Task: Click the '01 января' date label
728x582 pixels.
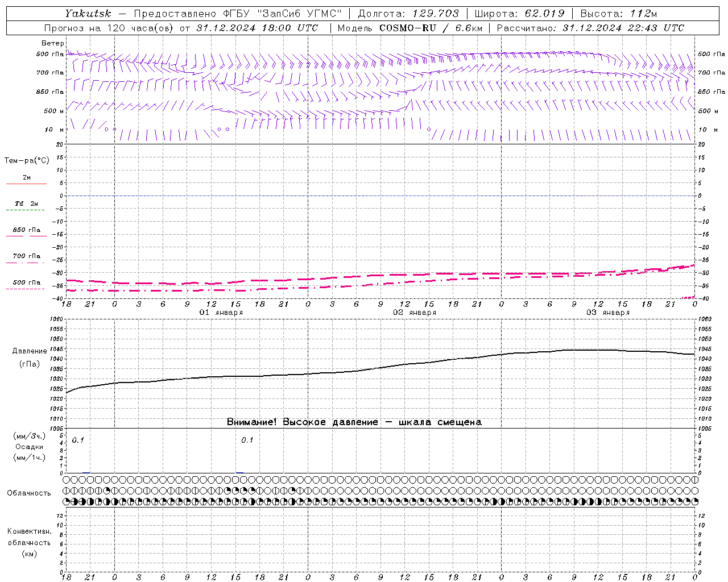Action: click(x=221, y=313)
